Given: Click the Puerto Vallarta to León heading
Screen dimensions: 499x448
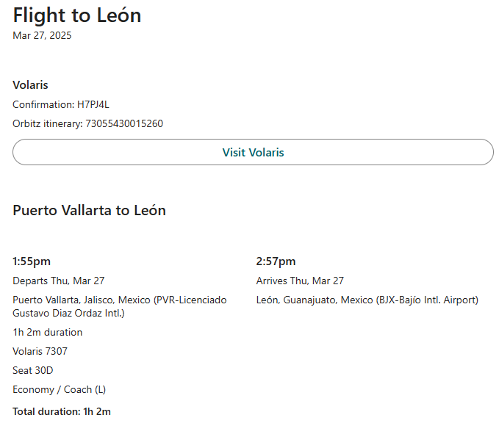Looking at the screenshot, I should 89,211.
